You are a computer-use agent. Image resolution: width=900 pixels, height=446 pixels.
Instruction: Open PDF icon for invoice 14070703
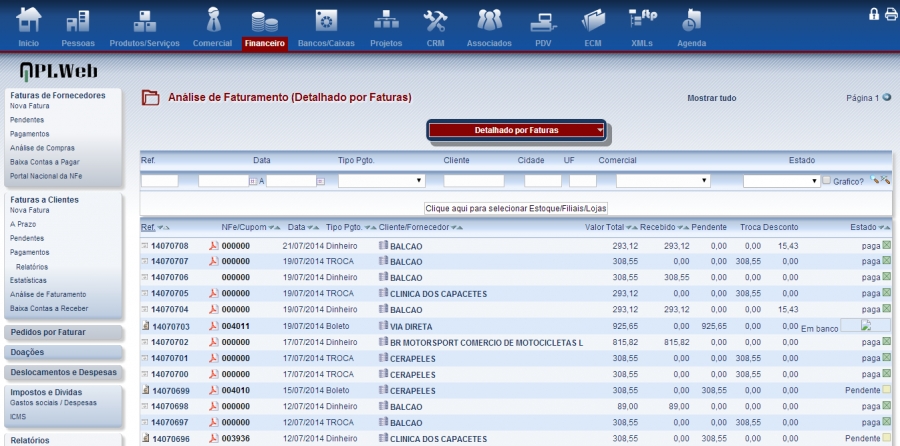tap(214, 326)
